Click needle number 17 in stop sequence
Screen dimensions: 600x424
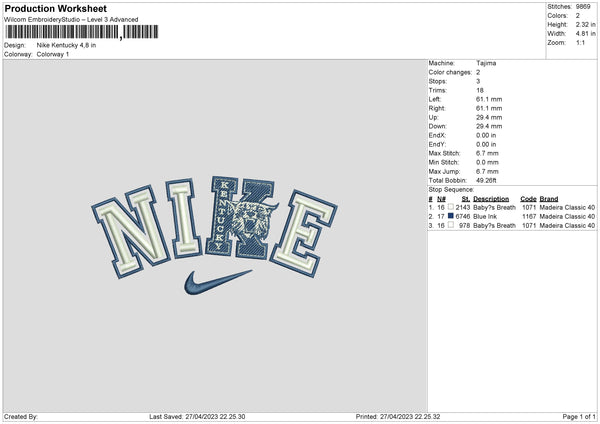(441, 217)
